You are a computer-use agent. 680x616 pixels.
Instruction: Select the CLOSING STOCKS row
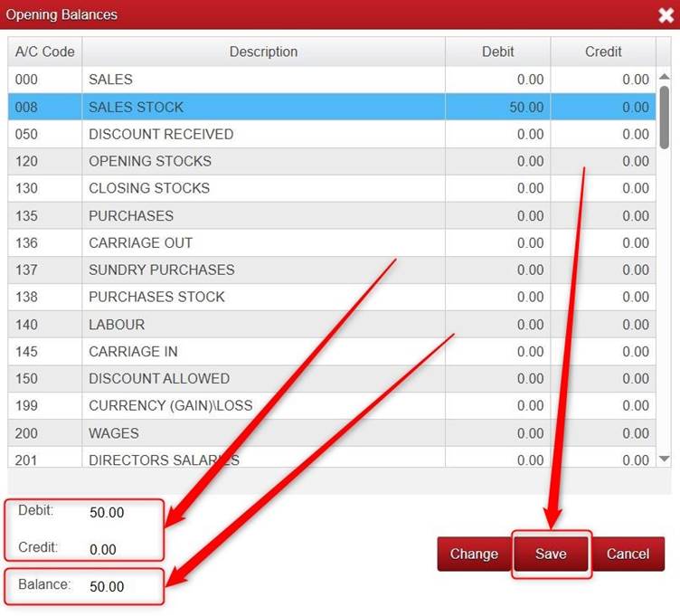tap(332, 188)
